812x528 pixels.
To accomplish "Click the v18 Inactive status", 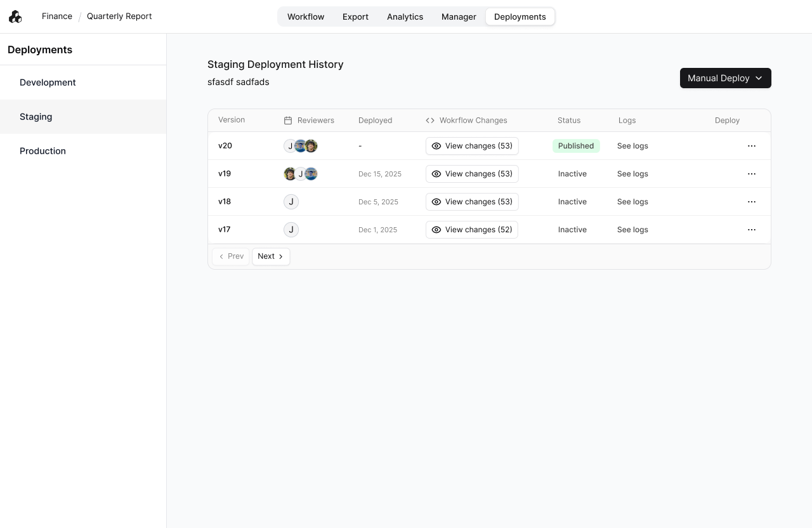I will 572,202.
